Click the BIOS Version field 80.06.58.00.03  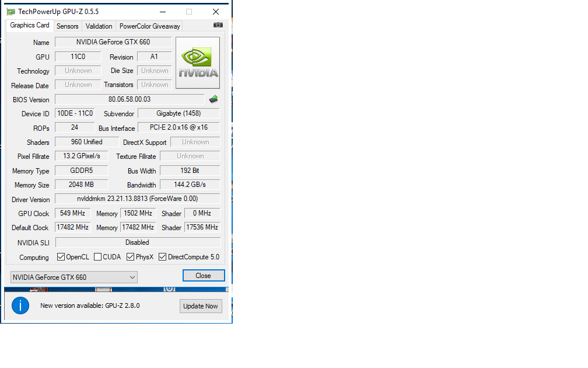tap(129, 99)
